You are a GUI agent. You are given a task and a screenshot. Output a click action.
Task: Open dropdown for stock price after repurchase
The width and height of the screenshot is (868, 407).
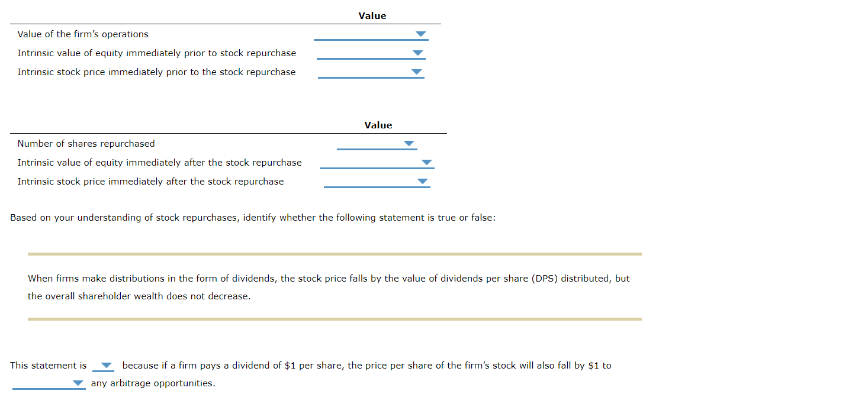click(x=422, y=181)
